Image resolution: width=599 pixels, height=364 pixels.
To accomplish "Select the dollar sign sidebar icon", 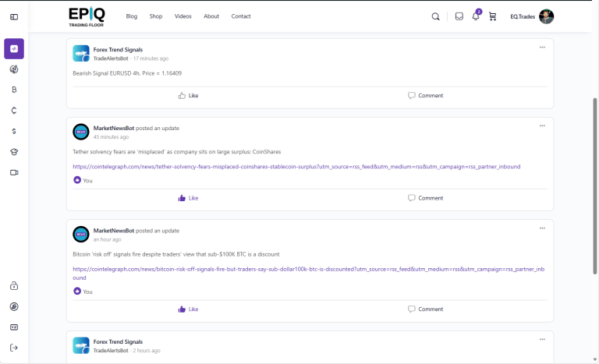I will (14, 131).
